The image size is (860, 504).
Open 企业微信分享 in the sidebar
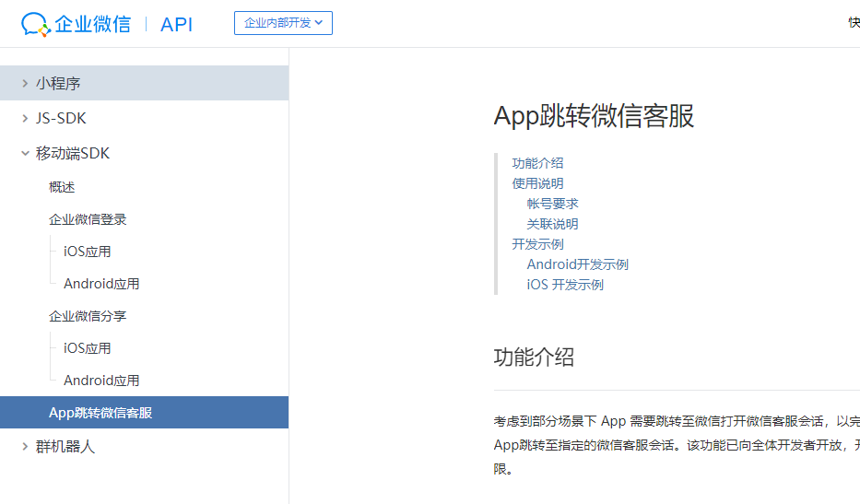pyautogui.click(x=88, y=316)
